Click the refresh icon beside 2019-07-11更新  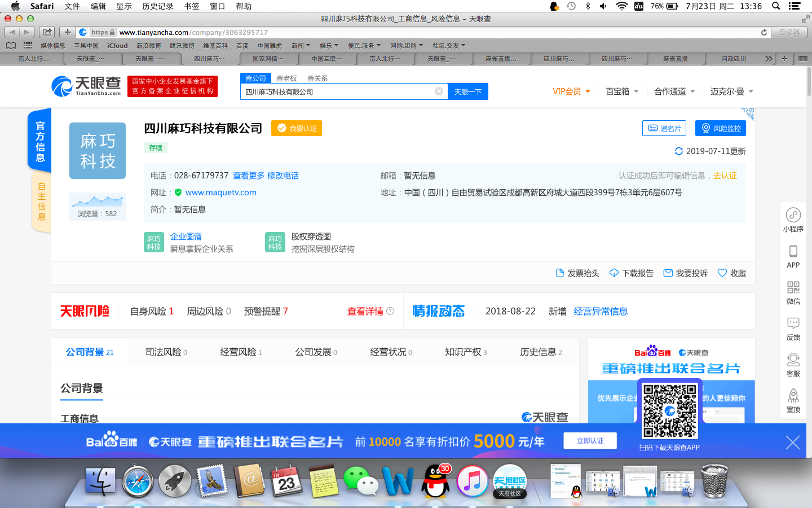pyautogui.click(x=679, y=151)
